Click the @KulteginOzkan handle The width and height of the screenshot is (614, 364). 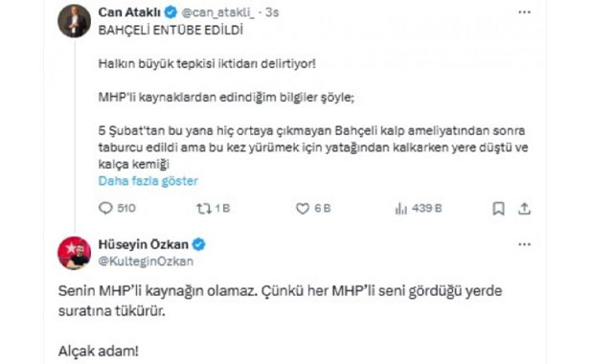click(x=146, y=262)
